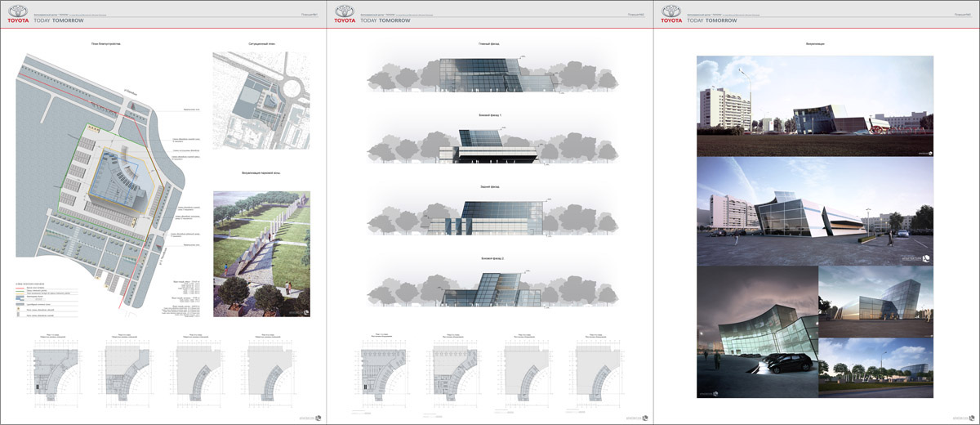
Task: Select the 'Боковой фасад 1' heading
Action: point(490,115)
